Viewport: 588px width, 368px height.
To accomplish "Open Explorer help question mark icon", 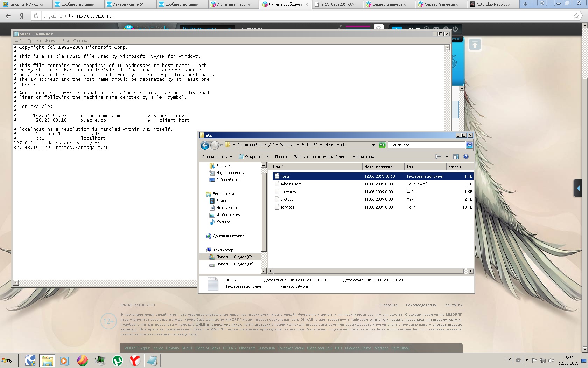I will [x=466, y=157].
